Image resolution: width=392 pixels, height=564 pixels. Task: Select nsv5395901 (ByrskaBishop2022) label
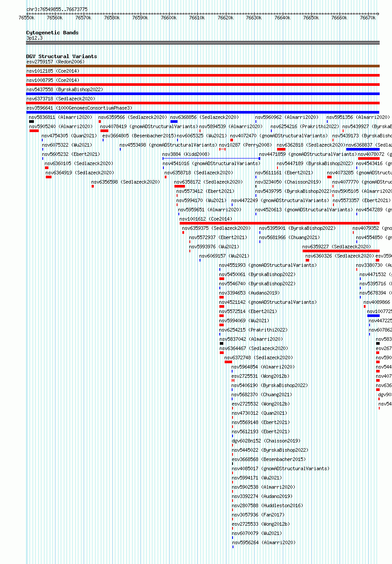tap(297, 228)
